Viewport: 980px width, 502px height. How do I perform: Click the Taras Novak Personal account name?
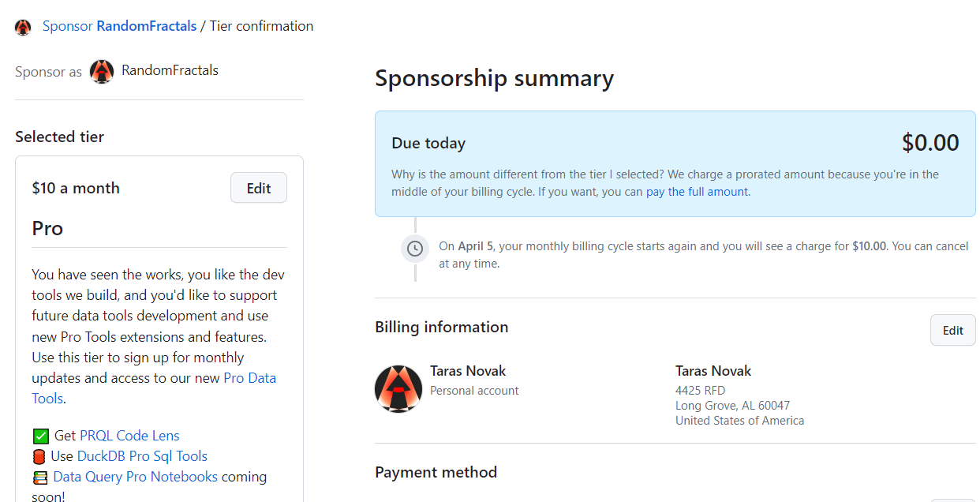pos(468,370)
